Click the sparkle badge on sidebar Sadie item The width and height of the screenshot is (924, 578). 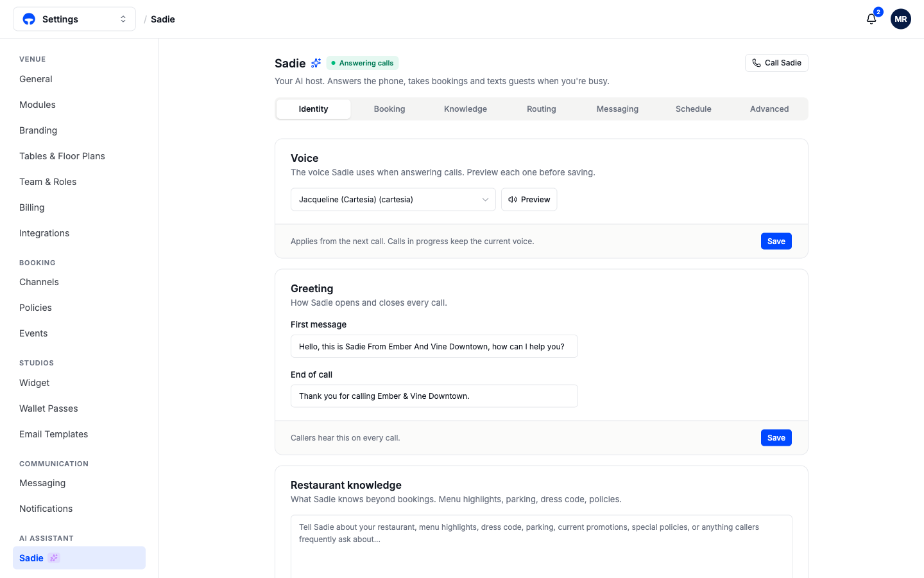point(55,558)
